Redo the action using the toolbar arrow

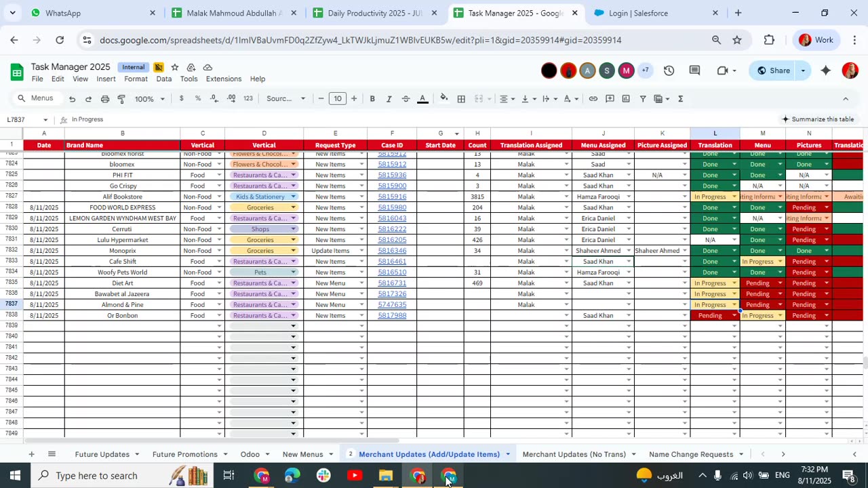point(88,99)
